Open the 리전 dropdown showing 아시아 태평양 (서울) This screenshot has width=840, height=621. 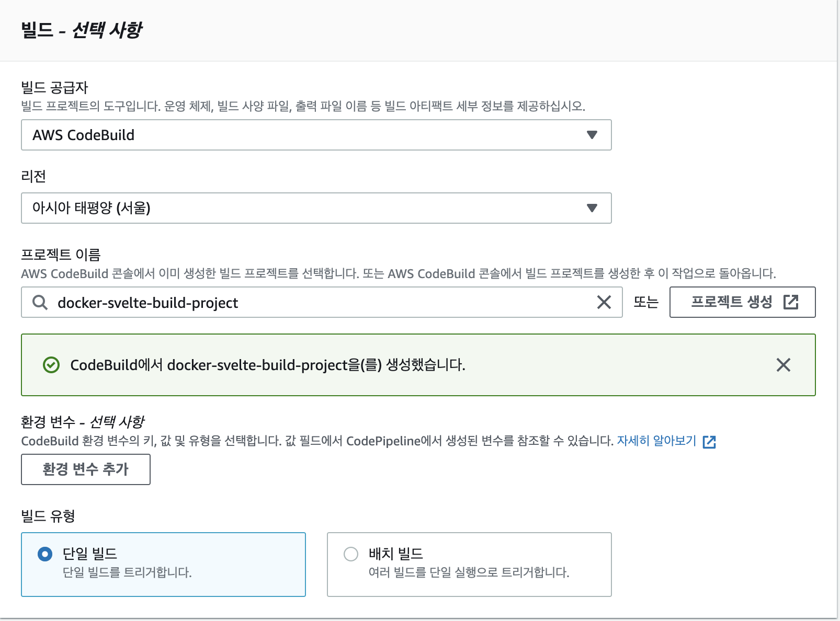coord(316,208)
